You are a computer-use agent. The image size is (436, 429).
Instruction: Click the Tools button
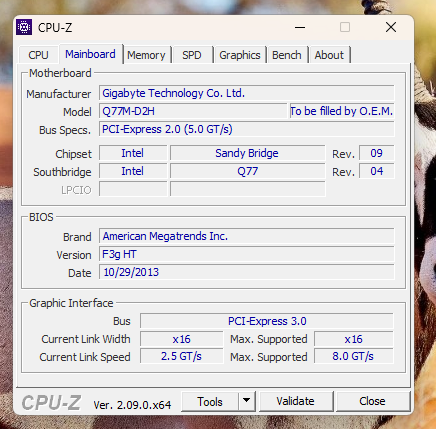pyautogui.click(x=210, y=402)
